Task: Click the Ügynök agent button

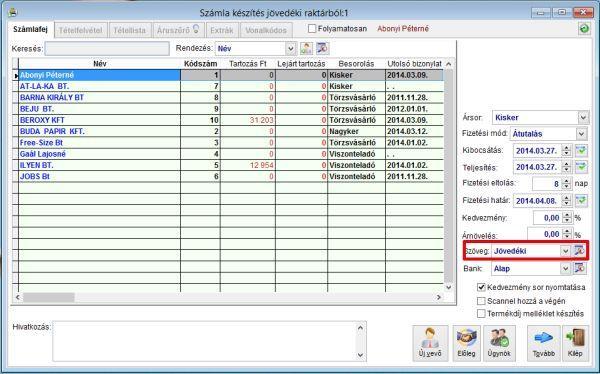Action: [499, 343]
